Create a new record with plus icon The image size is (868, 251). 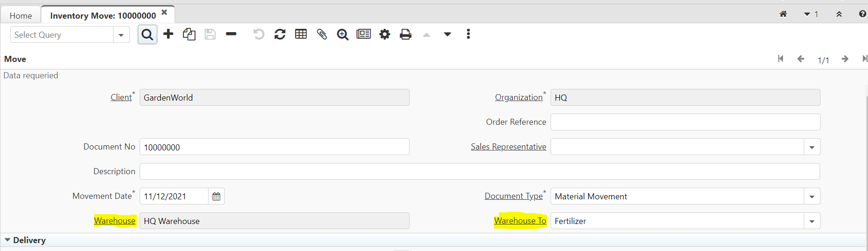[168, 34]
